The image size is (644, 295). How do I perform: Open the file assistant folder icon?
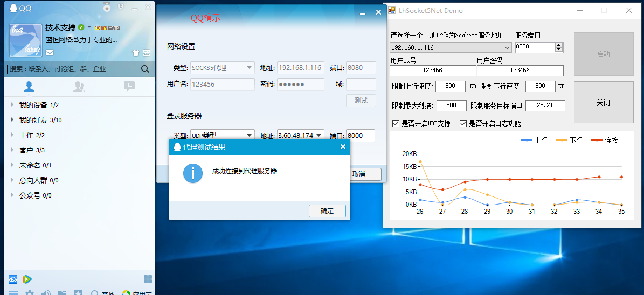pyautogui.click(x=62, y=293)
